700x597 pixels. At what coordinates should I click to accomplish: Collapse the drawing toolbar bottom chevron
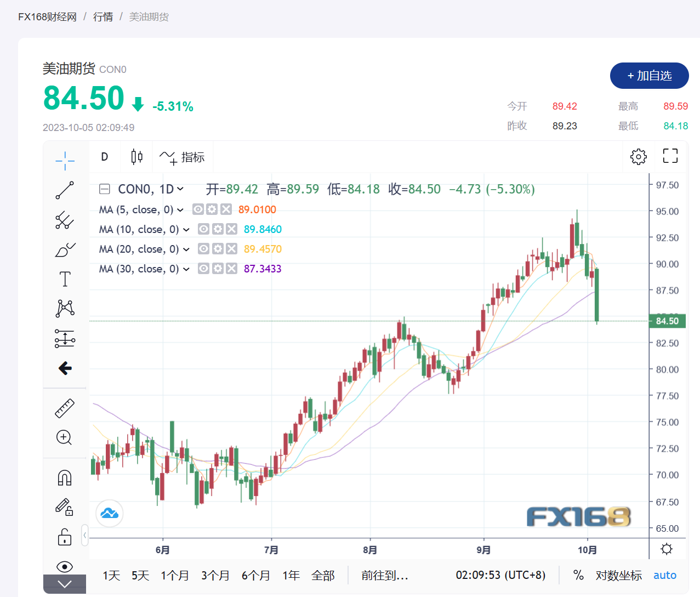[65, 584]
